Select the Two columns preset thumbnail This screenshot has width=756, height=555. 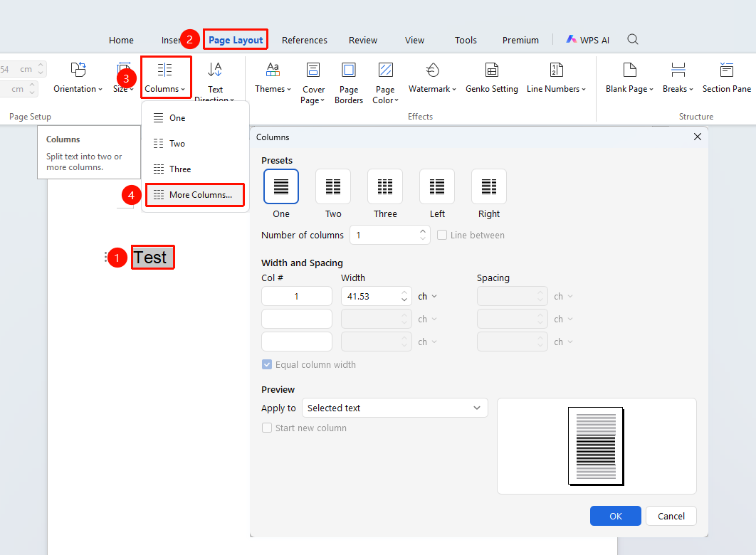pyautogui.click(x=333, y=186)
